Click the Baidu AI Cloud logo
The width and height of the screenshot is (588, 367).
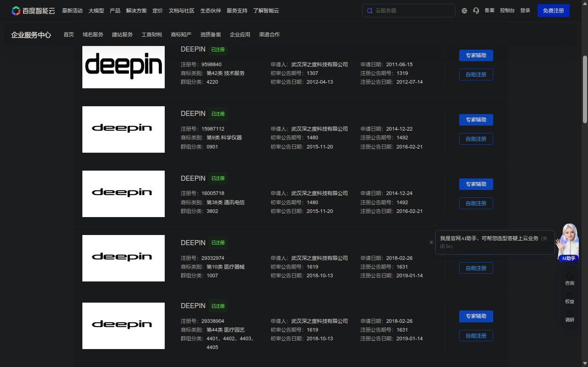click(x=33, y=11)
